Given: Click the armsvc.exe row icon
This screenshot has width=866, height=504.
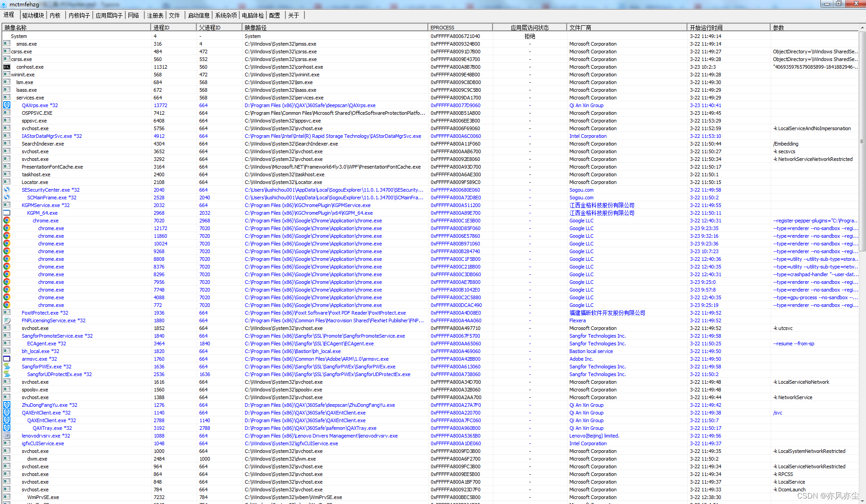Looking at the screenshot, I should pyautogui.click(x=7, y=359).
